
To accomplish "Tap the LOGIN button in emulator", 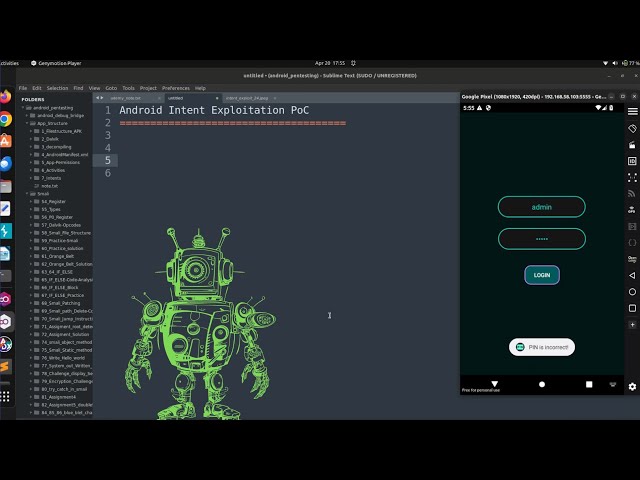I will (x=542, y=275).
